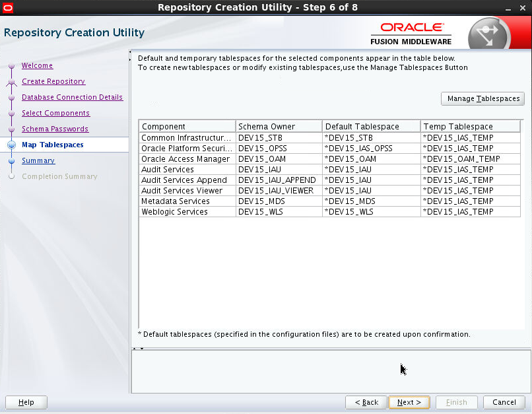Click the Summary step bullet icon
Screen dimensions: 532x414
(11, 161)
